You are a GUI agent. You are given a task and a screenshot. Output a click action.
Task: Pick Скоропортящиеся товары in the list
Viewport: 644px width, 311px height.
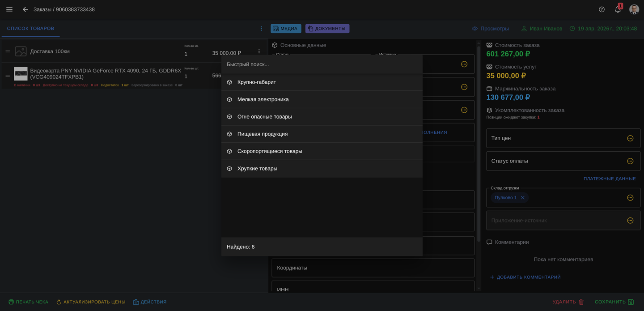[270, 151]
